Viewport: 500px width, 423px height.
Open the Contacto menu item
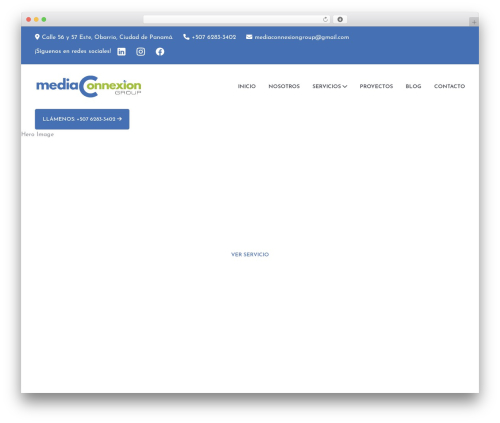click(x=449, y=86)
